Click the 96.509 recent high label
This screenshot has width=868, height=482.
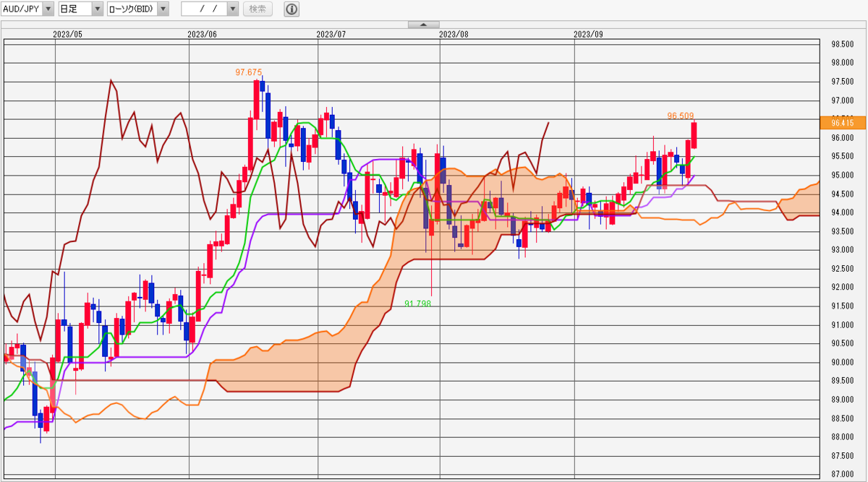pos(681,115)
